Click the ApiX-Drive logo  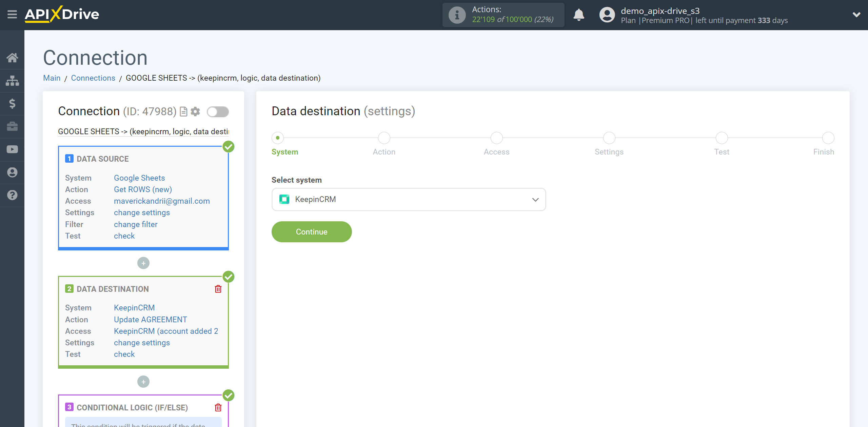pyautogui.click(x=62, y=15)
